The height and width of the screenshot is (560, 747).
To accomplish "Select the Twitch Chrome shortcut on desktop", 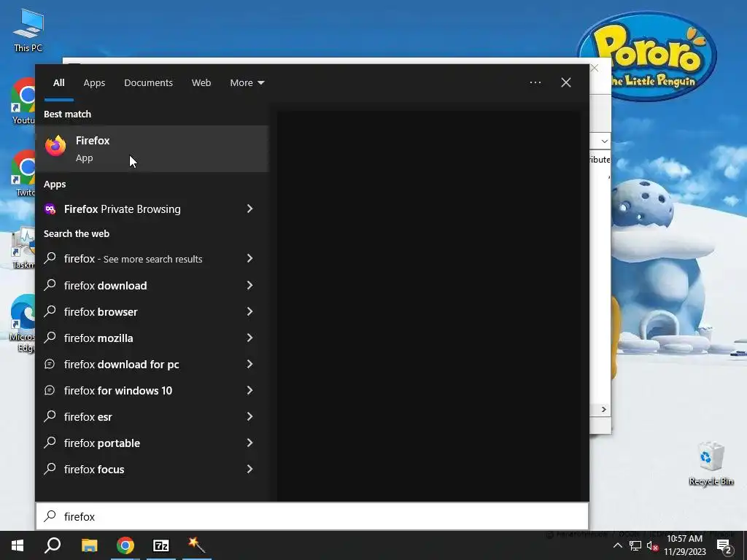I will point(23,174).
